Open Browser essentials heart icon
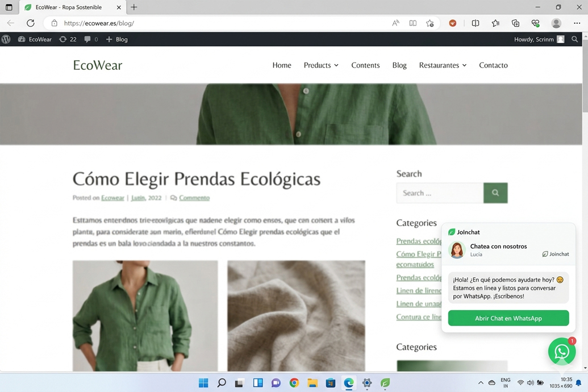 point(536,23)
